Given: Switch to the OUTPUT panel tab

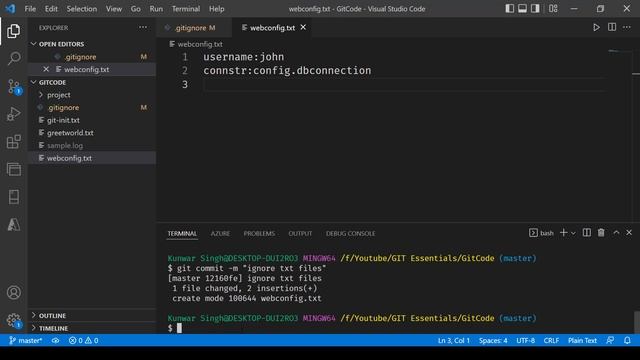Looking at the screenshot, I should click(x=300, y=233).
